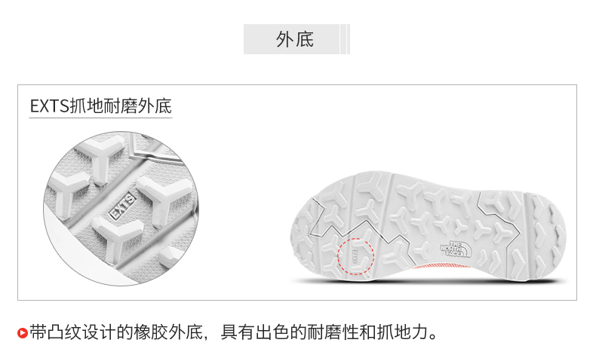Screen dimensions: 596x364
Task: Click Y-shaped lug below EXTS badge
Action: (x=115, y=239)
